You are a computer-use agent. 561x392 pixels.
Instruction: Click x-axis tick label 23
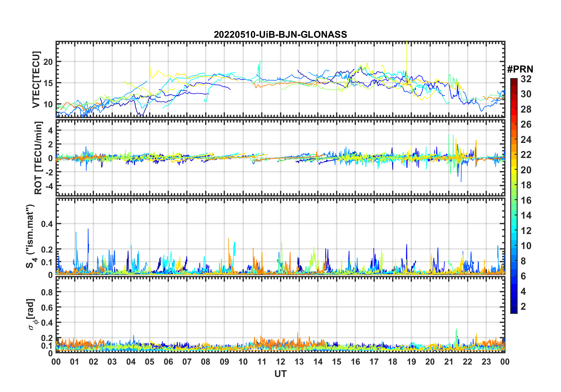(486, 362)
